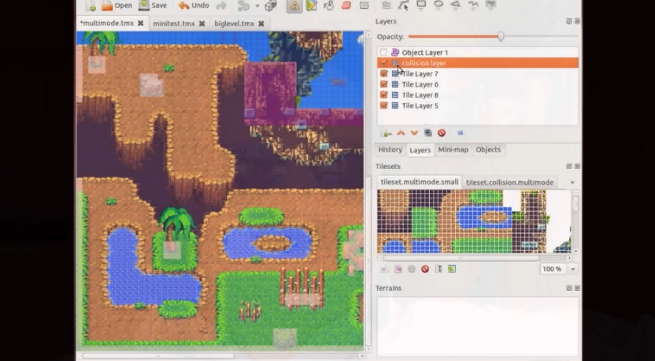Adjust the layer Opacity slider handle
Image resolution: width=655 pixels, height=361 pixels.
point(500,37)
